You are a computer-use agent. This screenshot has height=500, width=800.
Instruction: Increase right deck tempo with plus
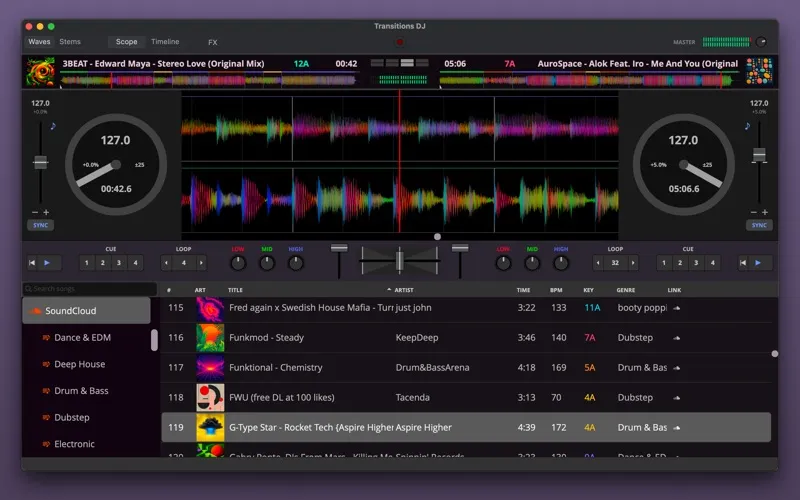[765, 212]
